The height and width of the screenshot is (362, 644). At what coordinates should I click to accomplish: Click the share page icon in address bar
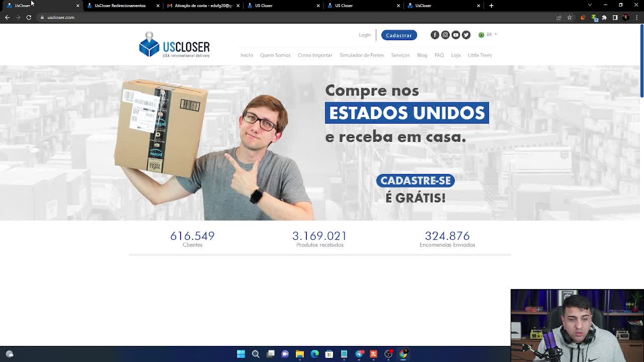tap(558, 18)
